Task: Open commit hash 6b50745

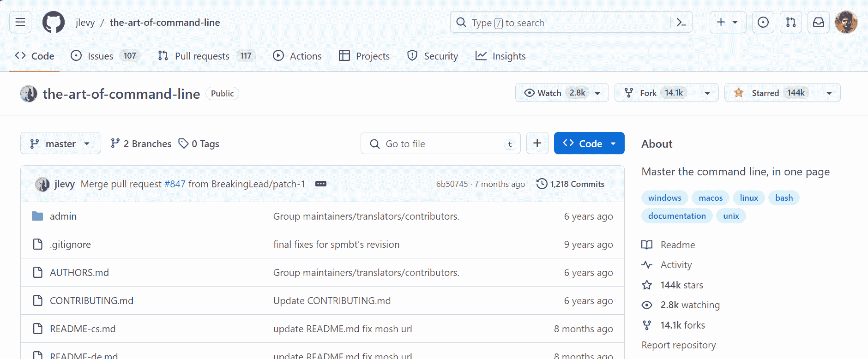Action: pyautogui.click(x=452, y=184)
